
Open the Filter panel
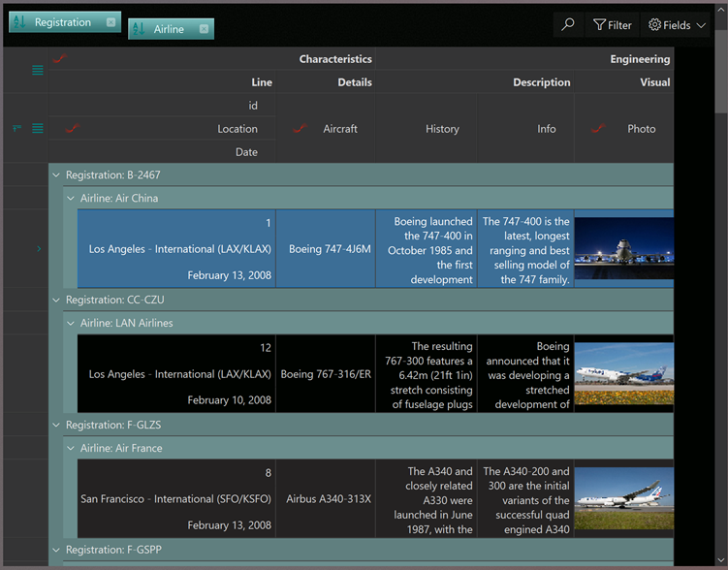(x=613, y=25)
